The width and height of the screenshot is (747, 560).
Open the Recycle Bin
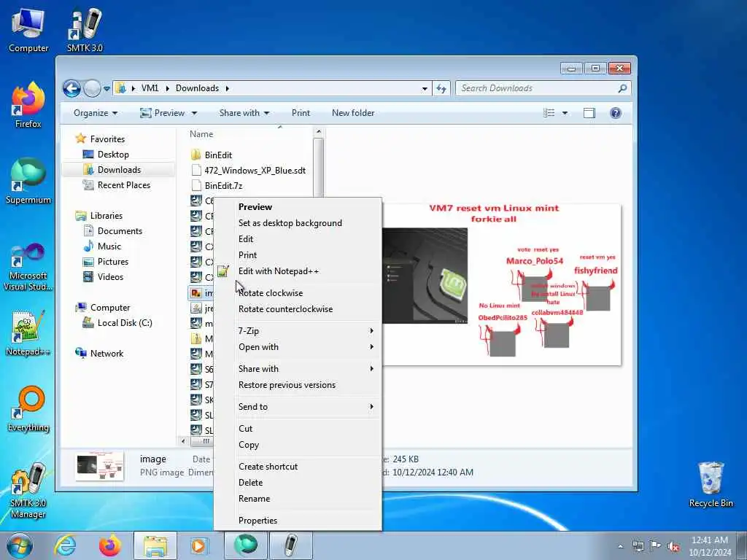click(x=711, y=485)
